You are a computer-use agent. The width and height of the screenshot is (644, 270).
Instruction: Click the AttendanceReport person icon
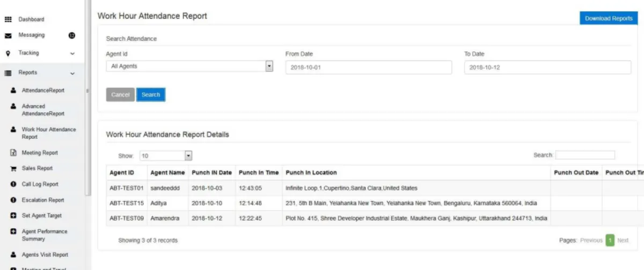pyautogui.click(x=13, y=91)
